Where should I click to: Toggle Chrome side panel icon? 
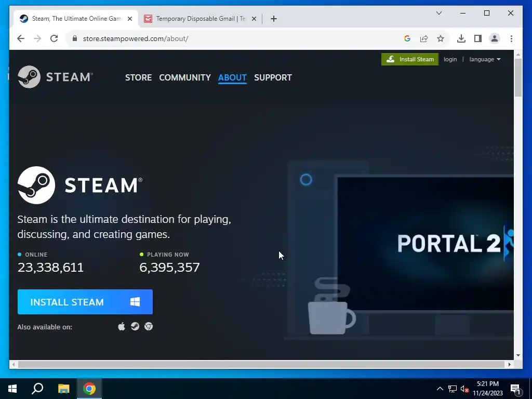[478, 38]
